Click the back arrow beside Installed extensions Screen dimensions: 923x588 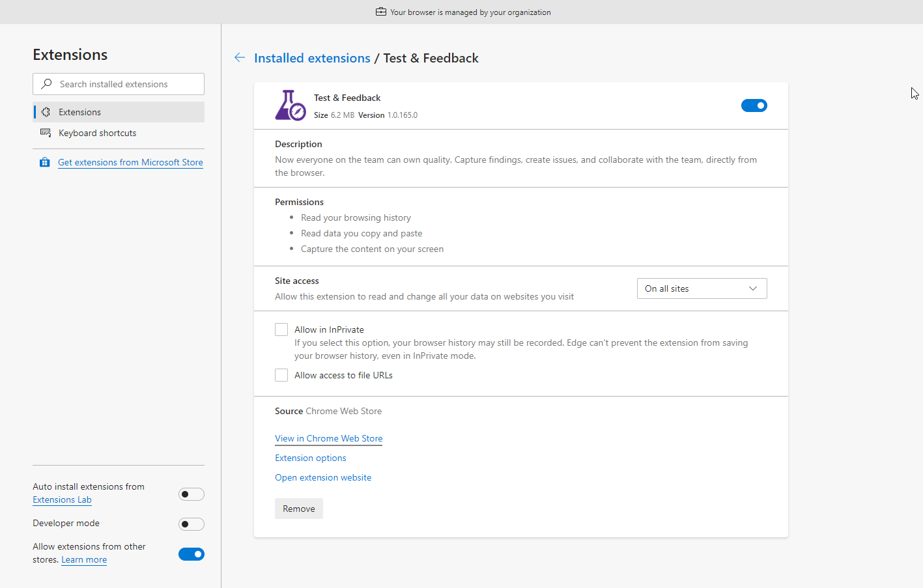[x=240, y=58]
